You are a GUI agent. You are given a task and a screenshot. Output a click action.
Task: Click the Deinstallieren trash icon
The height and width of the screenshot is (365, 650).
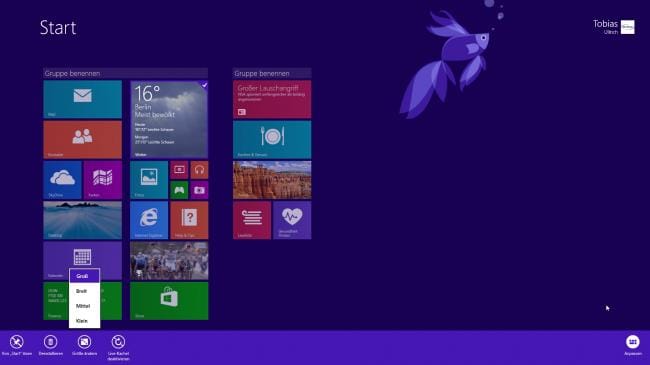coord(51,342)
